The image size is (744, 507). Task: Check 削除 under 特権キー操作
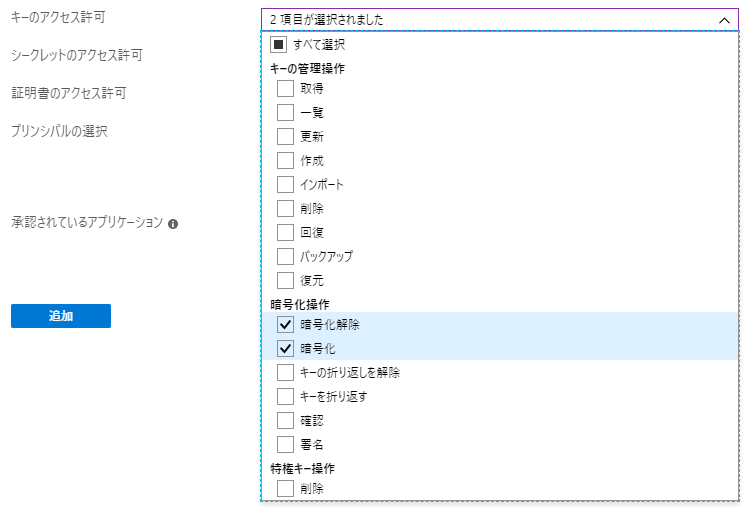[286, 488]
